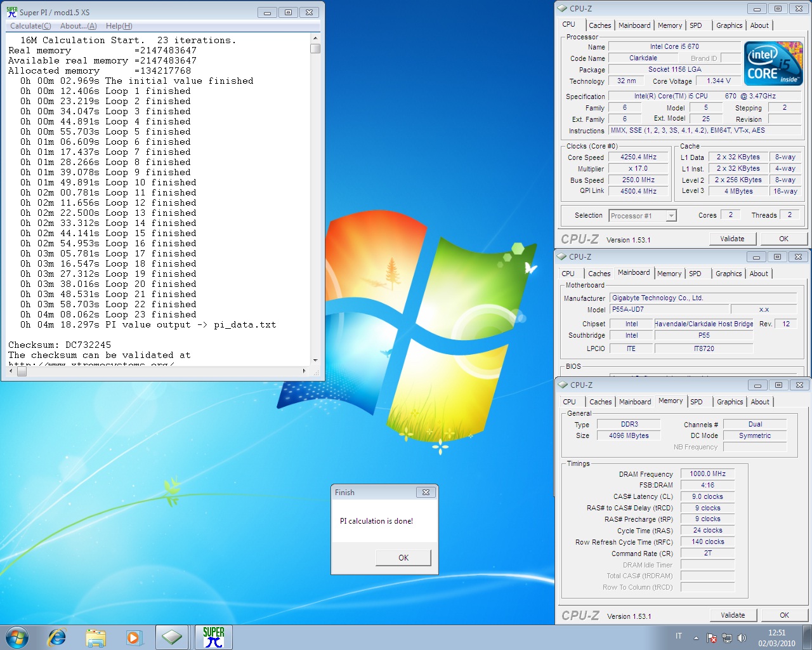
Task: Click the top CPU-Z window title icon
Action: (562, 8)
